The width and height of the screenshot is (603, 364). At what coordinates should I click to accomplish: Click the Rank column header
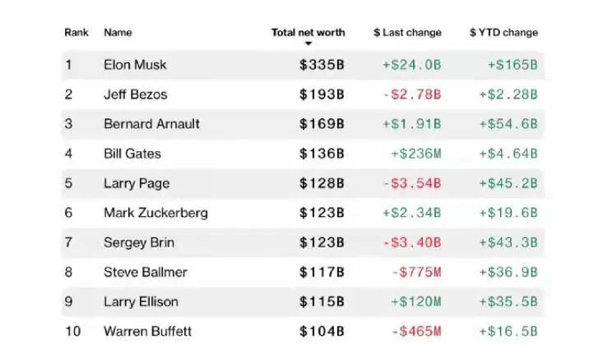[77, 33]
